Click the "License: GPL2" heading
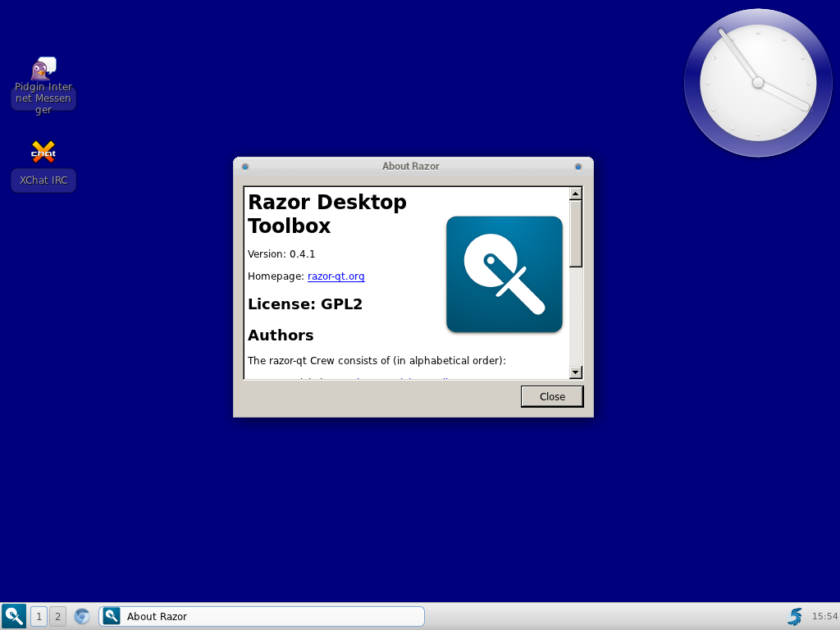 click(x=305, y=304)
